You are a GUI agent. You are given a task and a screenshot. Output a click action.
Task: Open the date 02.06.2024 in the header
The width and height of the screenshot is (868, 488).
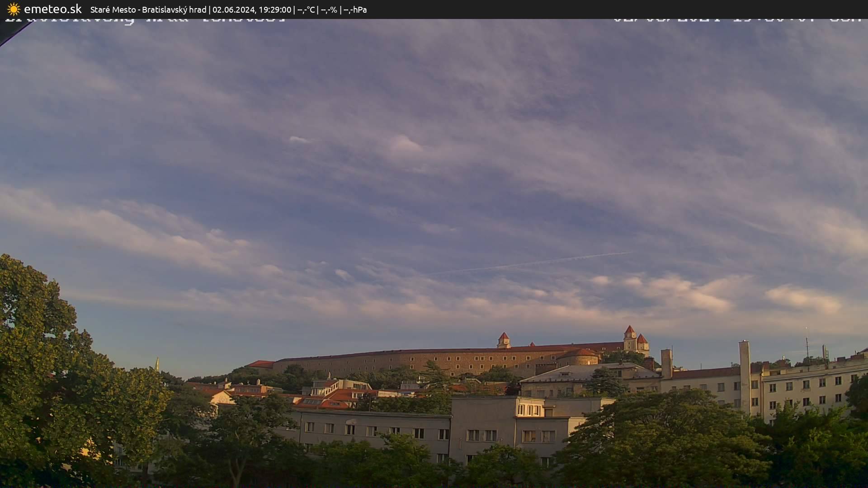[236, 9]
